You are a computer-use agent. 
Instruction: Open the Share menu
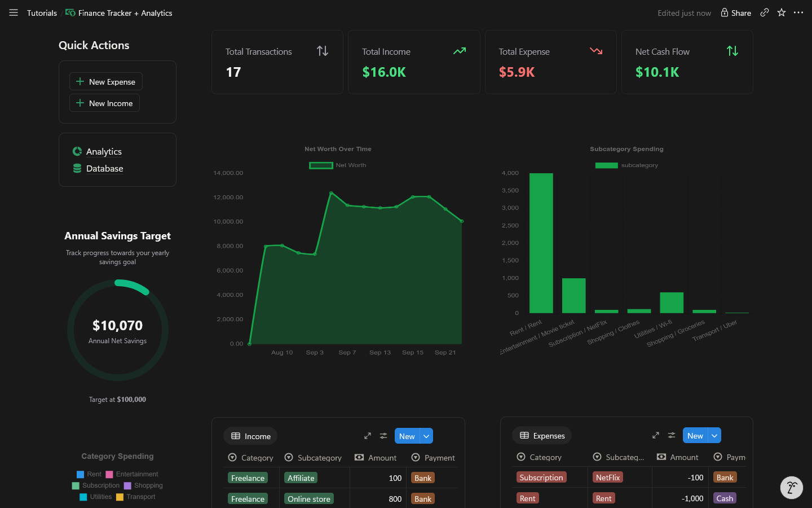pyautogui.click(x=736, y=12)
